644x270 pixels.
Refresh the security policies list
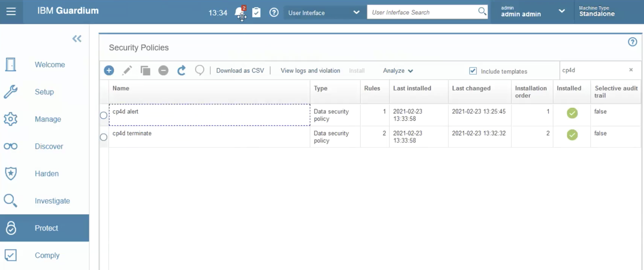(181, 70)
